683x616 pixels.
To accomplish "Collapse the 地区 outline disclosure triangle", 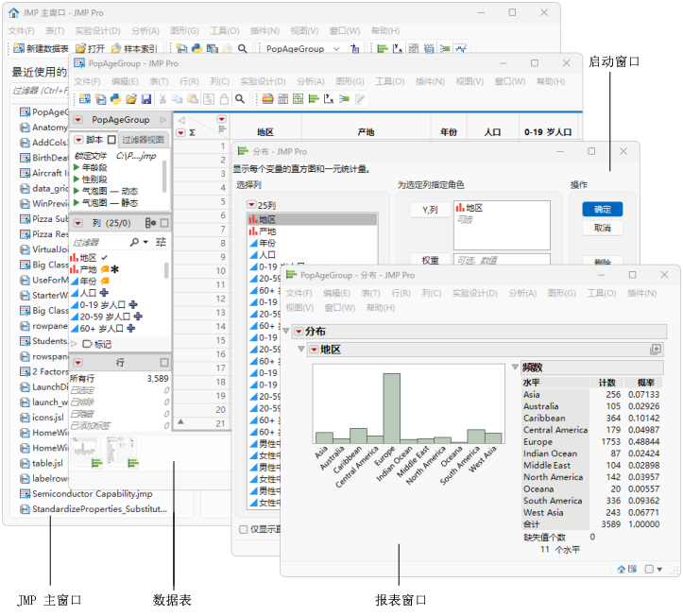I will pos(301,349).
